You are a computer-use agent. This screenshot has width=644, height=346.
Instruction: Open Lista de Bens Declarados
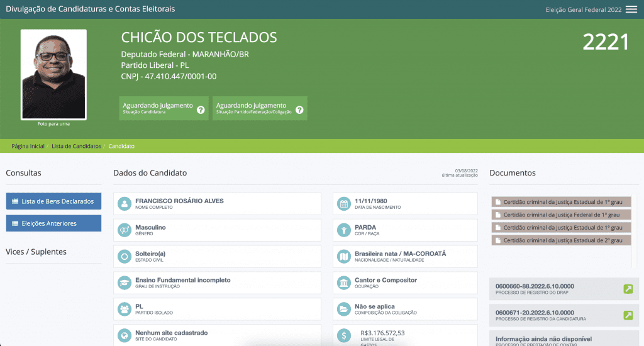click(53, 201)
